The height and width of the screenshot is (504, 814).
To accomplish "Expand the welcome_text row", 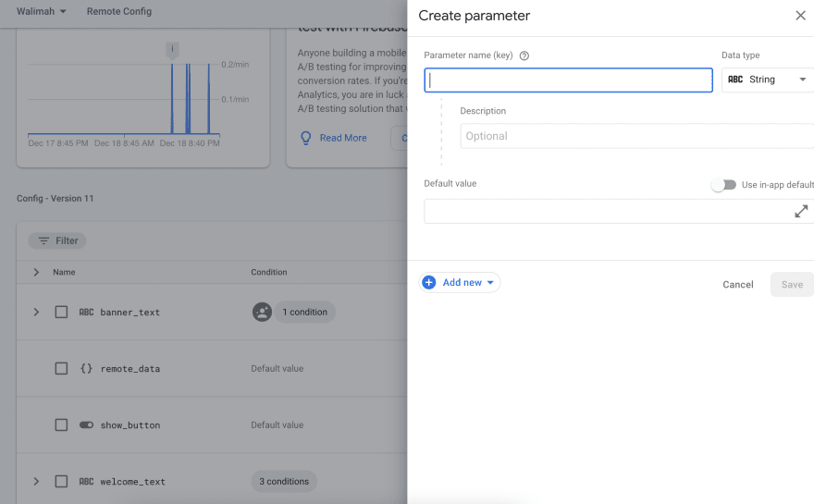I will click(x=36, y=482).
